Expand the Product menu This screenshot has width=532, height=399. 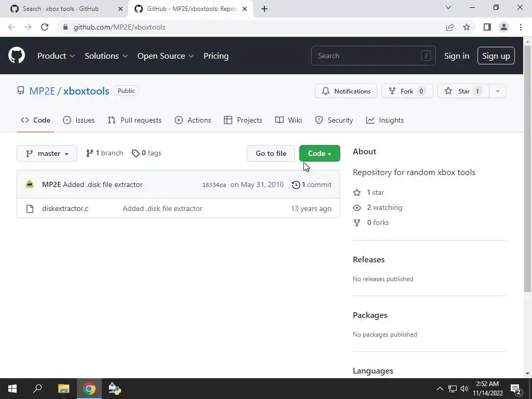click(x=56, y=56)
